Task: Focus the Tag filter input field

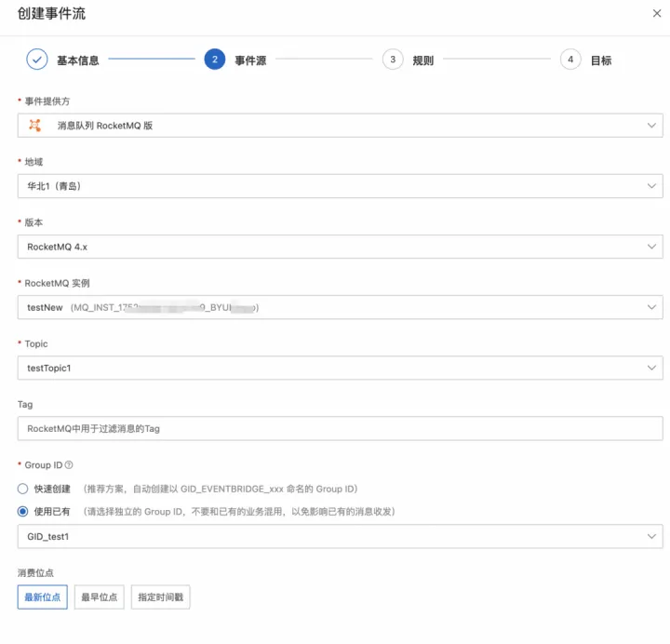Action: (x=341, y=429)
